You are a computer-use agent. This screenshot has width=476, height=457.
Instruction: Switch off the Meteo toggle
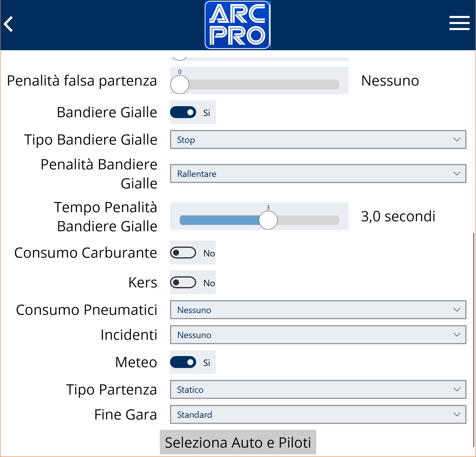183,362
